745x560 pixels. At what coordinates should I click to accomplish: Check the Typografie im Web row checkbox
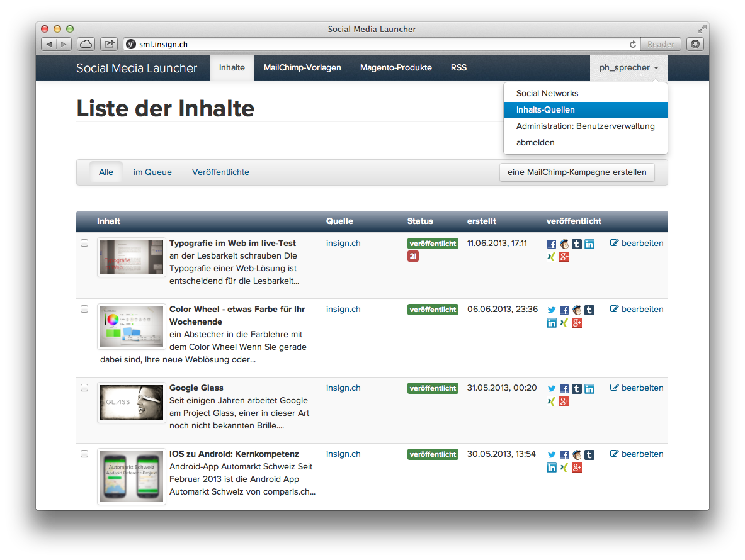point(84,243)
